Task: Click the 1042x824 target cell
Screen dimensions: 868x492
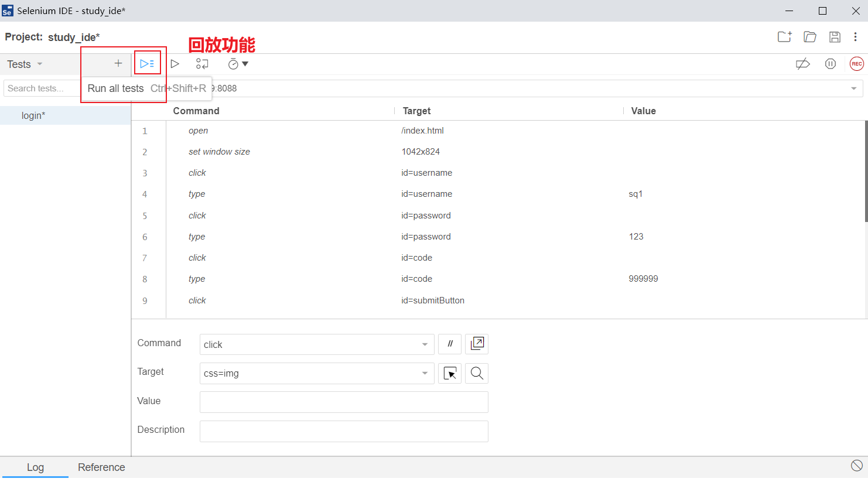Action: pyautogui.click(x=421, y=152)
